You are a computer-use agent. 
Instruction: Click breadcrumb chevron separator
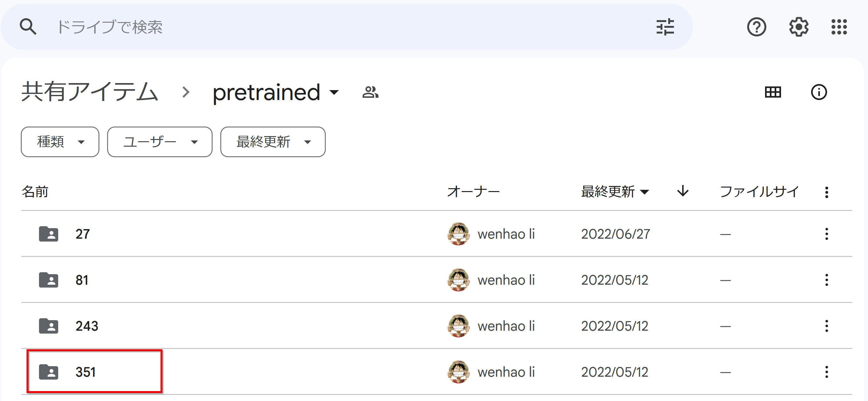point(186,92)
